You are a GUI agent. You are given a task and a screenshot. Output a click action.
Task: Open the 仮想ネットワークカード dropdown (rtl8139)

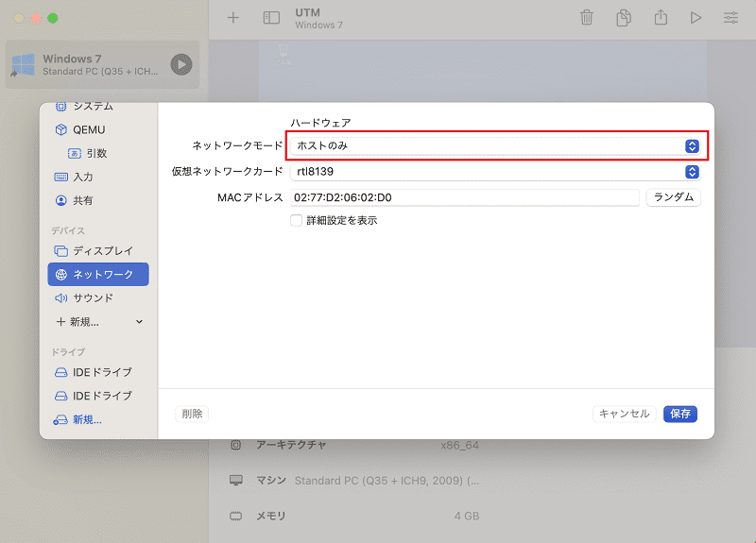coord(495,172)
